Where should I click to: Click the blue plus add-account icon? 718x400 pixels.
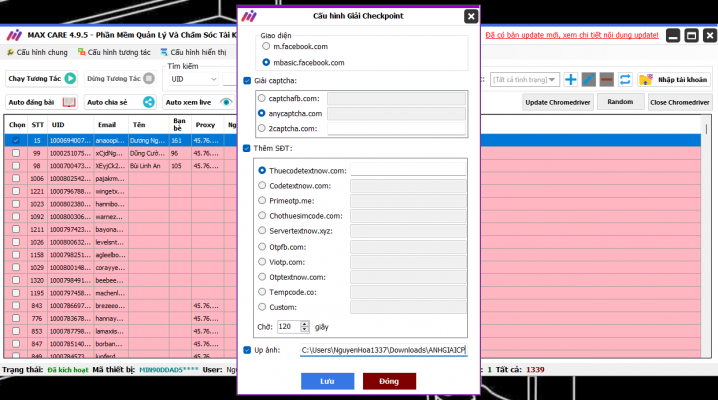(570, 79)
